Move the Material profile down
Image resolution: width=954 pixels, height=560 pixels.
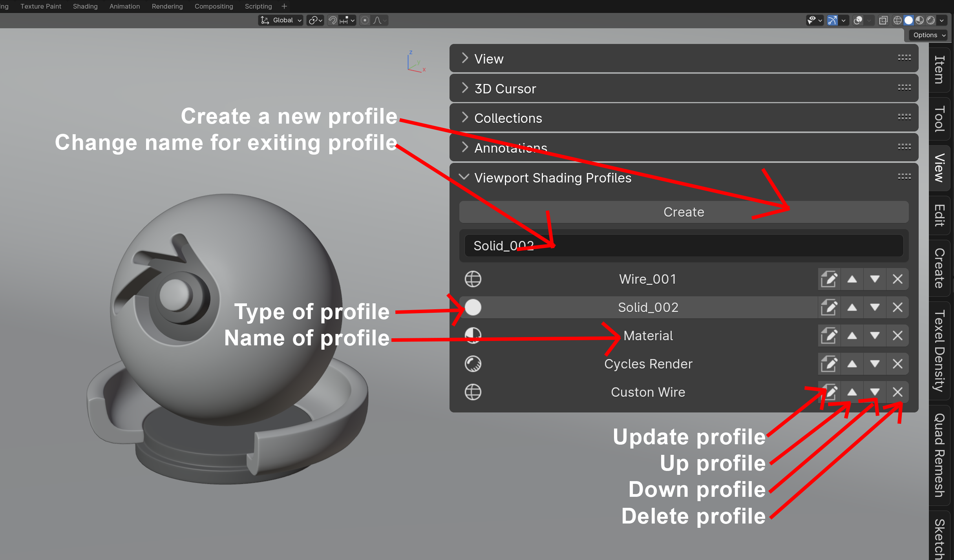[x=875, y=336]
